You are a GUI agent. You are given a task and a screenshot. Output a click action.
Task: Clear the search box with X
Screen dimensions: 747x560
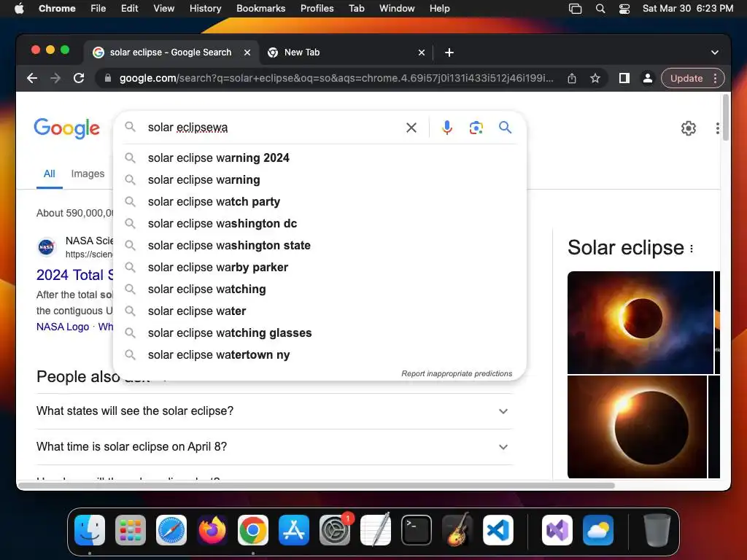pyautogui.click(x=411, y=128)
